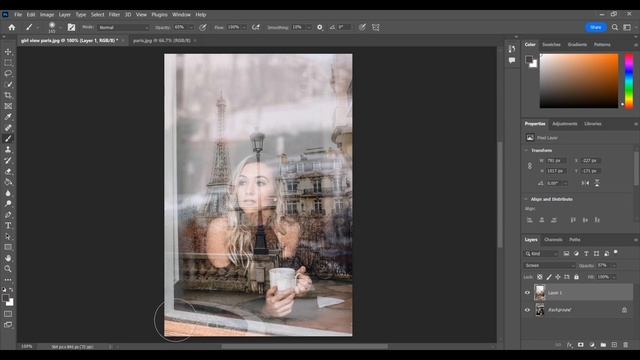Open the Window menu
This screenshot has height=360, width=640.
pyautogui.click(x=181, y=14)
